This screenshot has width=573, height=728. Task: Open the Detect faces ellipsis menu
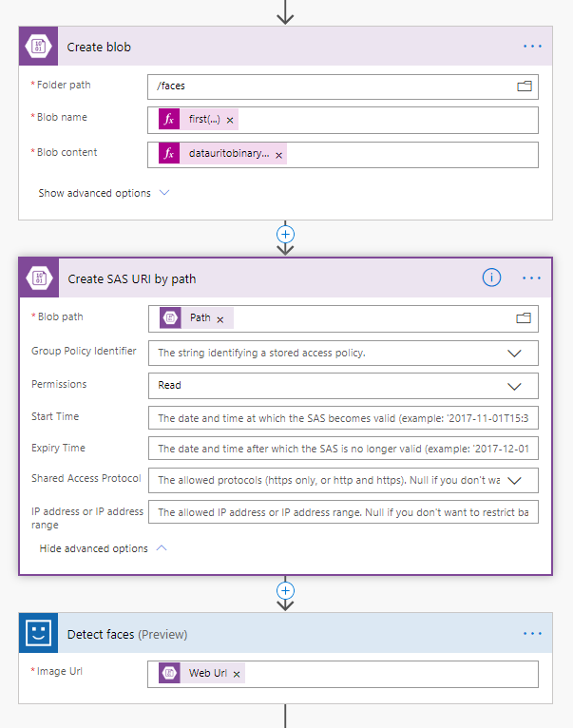point(532,633)
